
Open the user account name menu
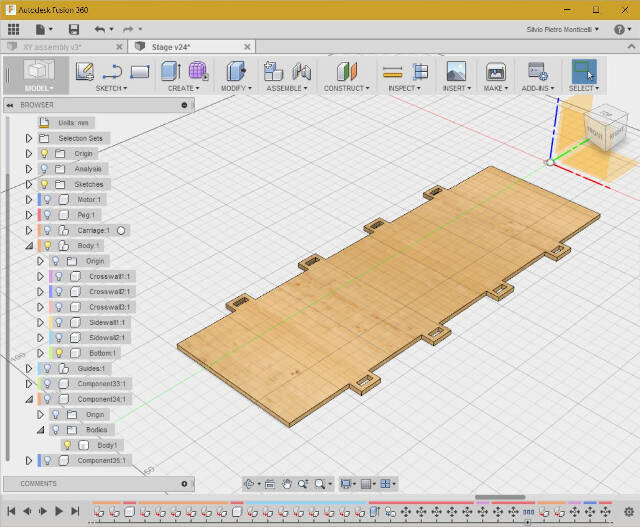pyautogui.click(x=562, y=29)
